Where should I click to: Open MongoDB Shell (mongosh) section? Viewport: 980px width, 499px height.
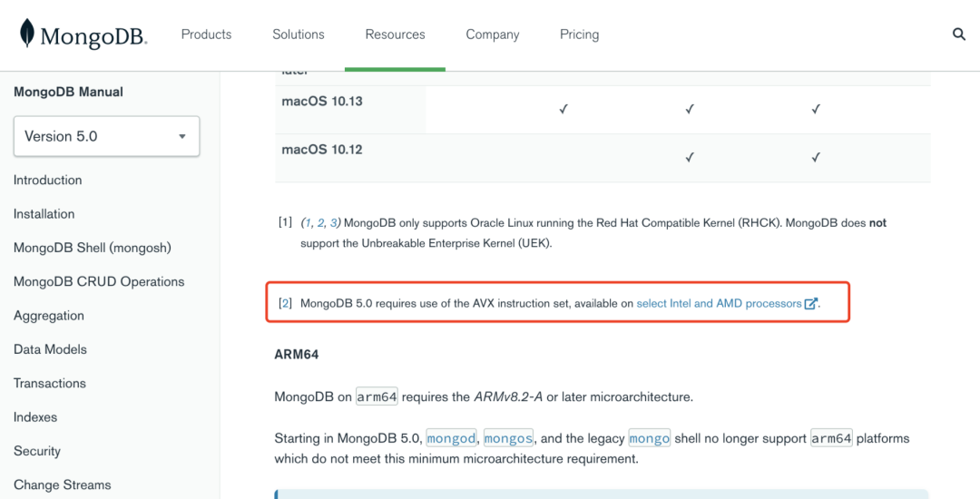[x=93, y=248]
